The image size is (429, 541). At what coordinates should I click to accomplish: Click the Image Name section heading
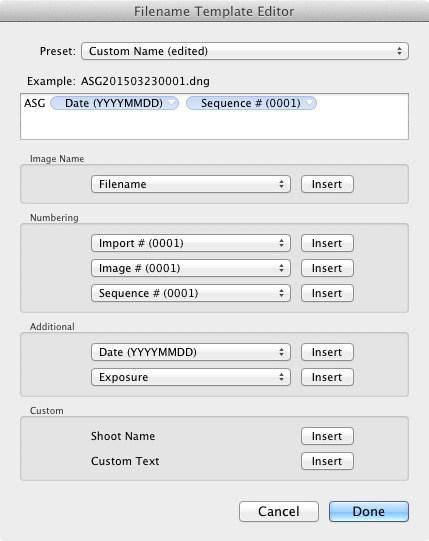(x=57, y=159)
